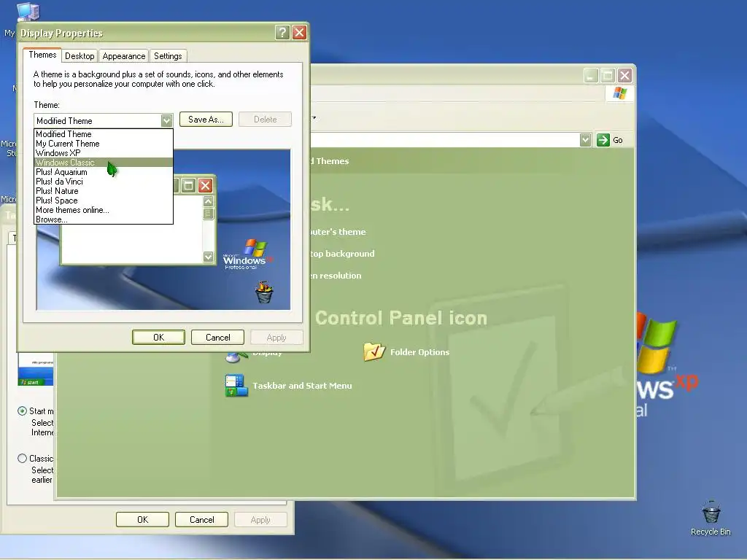Click the Go label next to the arrow
747x560 pixels.
click(618, 141)
